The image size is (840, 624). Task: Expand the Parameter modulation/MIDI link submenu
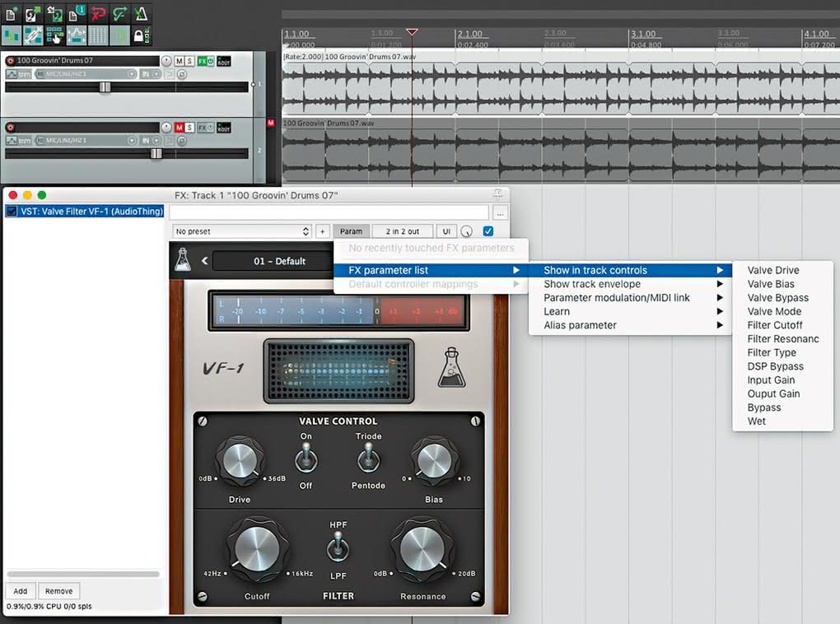630,298
